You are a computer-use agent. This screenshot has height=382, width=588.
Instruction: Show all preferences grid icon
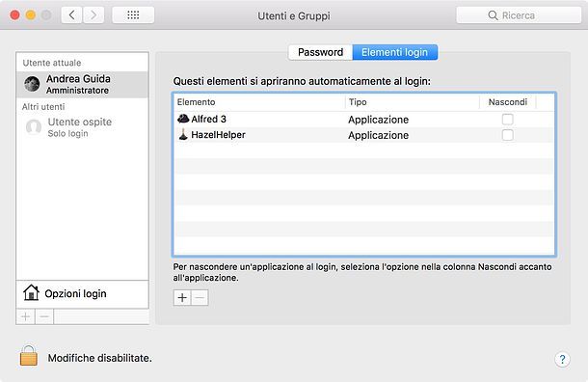click(133, 15)
